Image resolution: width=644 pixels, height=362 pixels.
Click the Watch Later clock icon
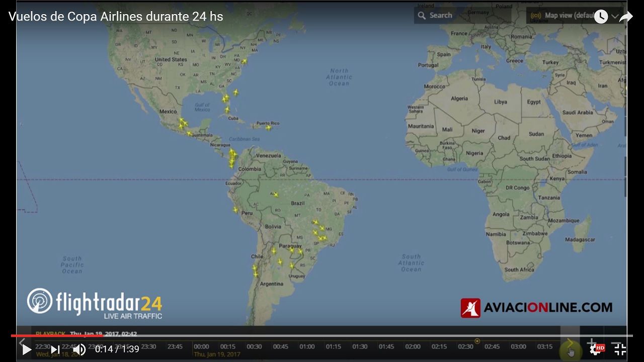point(601,17)
